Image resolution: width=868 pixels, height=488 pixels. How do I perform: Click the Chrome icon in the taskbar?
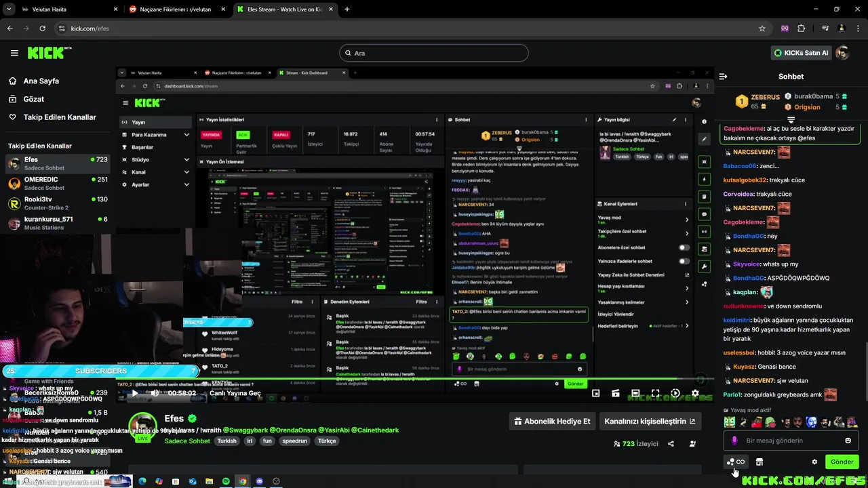coord(243,481)
